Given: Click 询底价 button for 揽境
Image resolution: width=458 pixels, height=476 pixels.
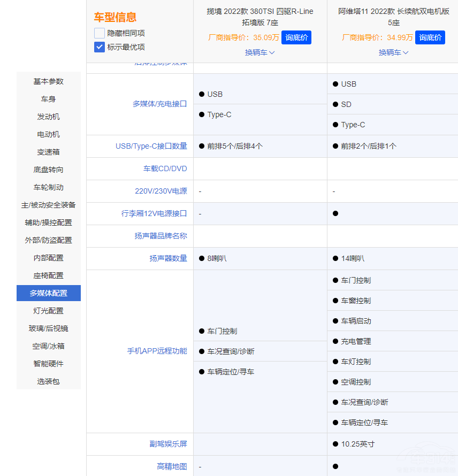Looking at the screenshot, I should [296, 37].
